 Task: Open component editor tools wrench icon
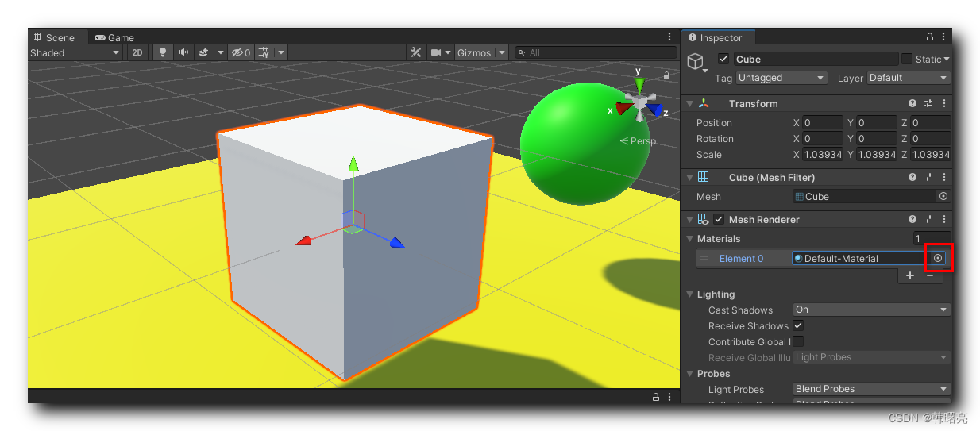pos(415,52)
